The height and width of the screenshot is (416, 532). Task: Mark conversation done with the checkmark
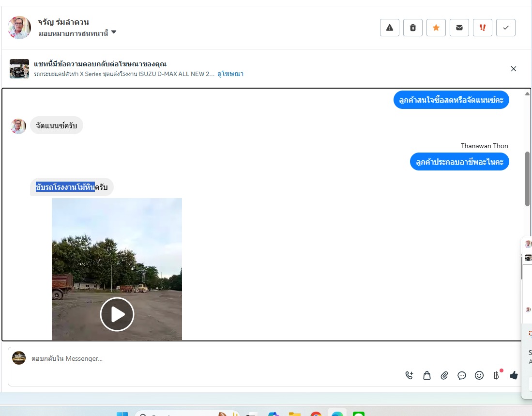[506, 28]
